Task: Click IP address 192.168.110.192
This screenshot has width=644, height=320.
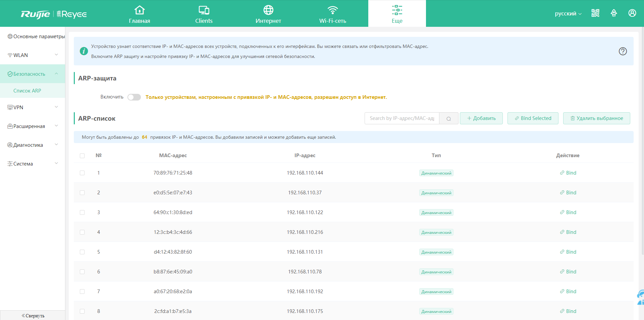Action: (305, 292)
